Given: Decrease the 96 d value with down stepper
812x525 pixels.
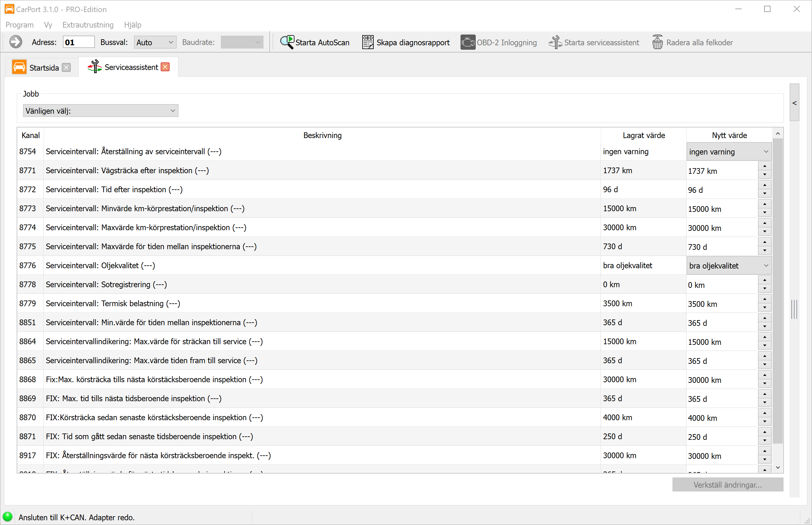Looking at the screenshot, I should (764, 194).
